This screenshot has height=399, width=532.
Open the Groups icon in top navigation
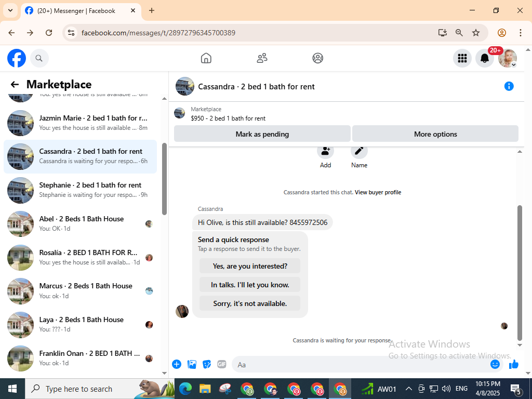tap(317, 58)
